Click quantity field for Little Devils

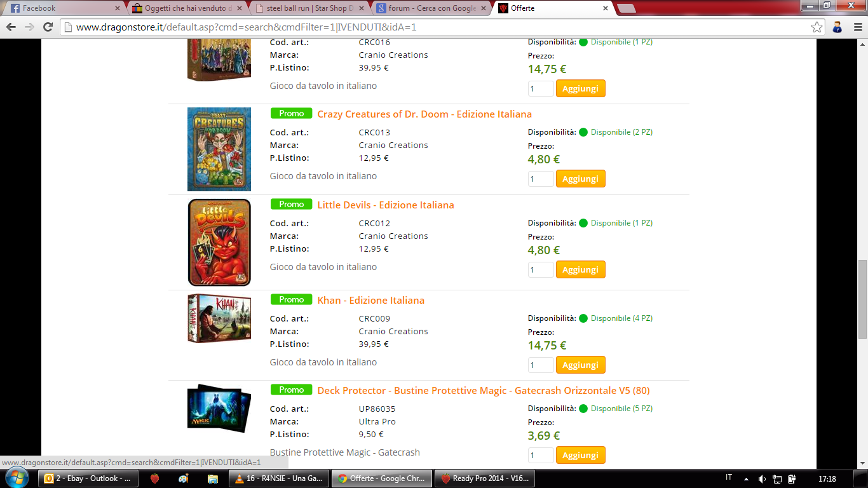541,269
